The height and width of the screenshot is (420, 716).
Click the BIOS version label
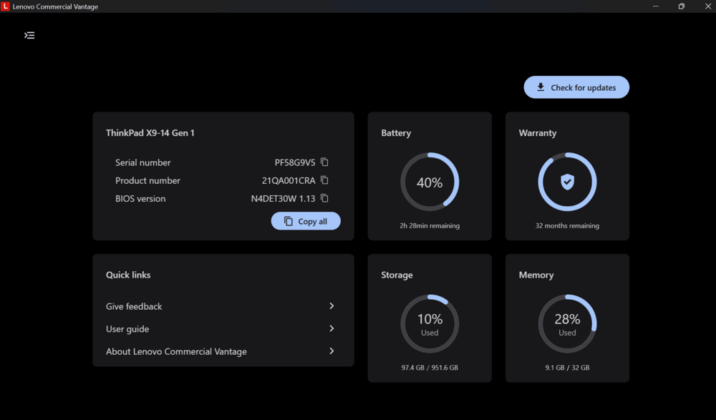point(140,199)
